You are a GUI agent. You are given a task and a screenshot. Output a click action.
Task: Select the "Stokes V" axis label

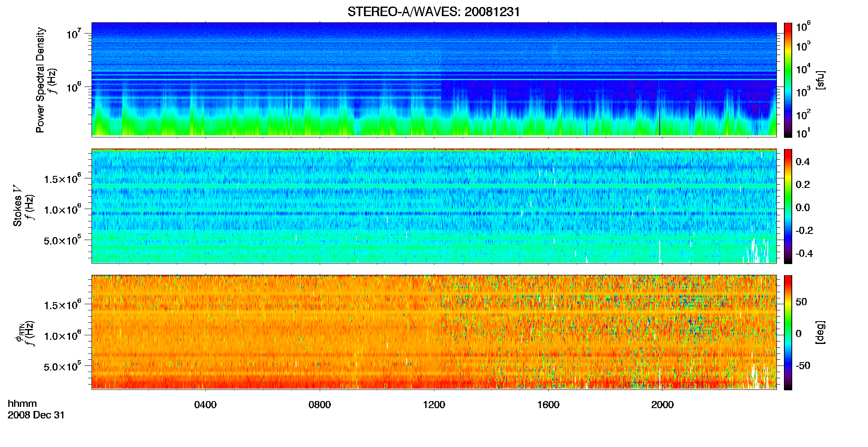click(18, 206)
